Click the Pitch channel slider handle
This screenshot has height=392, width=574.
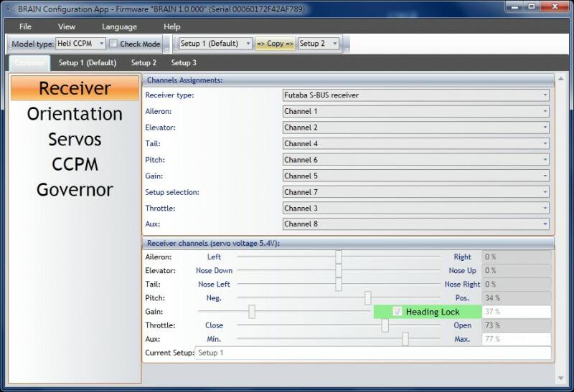367,297
